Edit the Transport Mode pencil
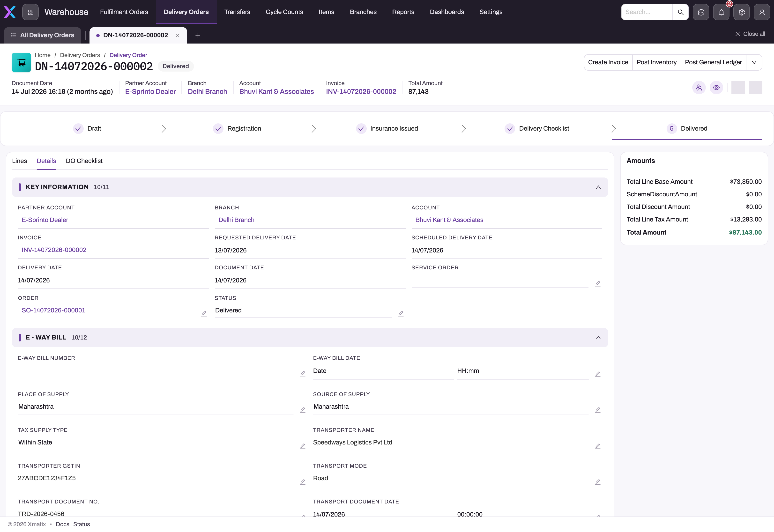Screen dimensions: 774x532 click(597, 482)
